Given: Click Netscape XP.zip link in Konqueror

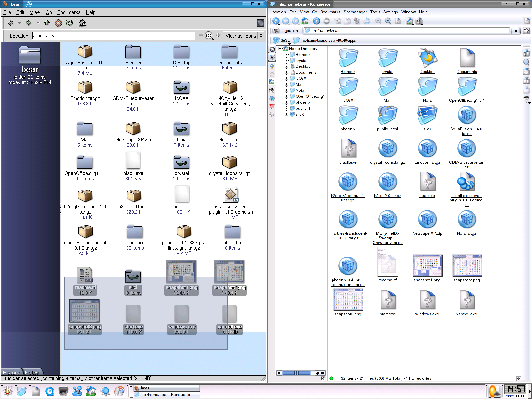Looking at the screenshot, I should tap(427, 233).
